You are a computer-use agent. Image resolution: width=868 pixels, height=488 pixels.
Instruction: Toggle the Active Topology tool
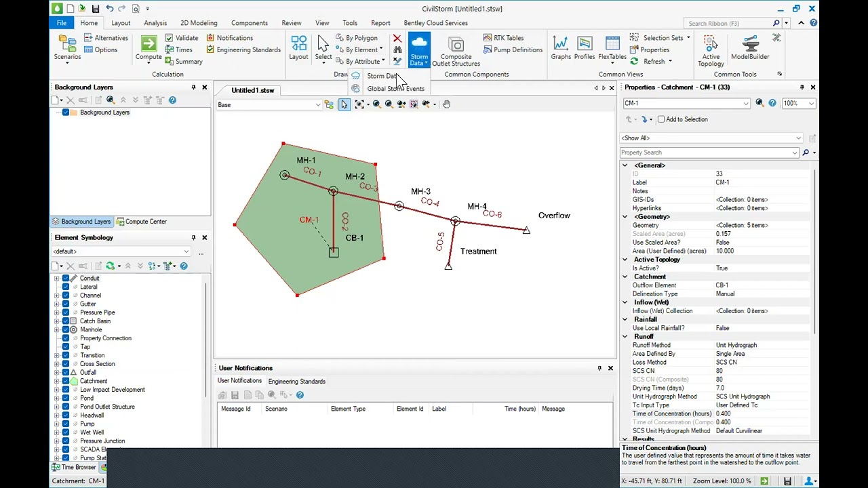coord(711,50)
